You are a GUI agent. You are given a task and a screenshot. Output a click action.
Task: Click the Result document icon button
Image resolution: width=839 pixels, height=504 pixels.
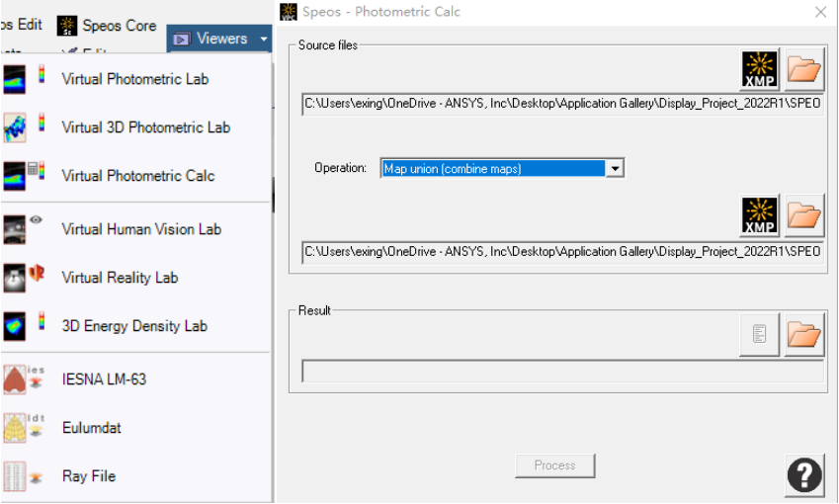759,334
